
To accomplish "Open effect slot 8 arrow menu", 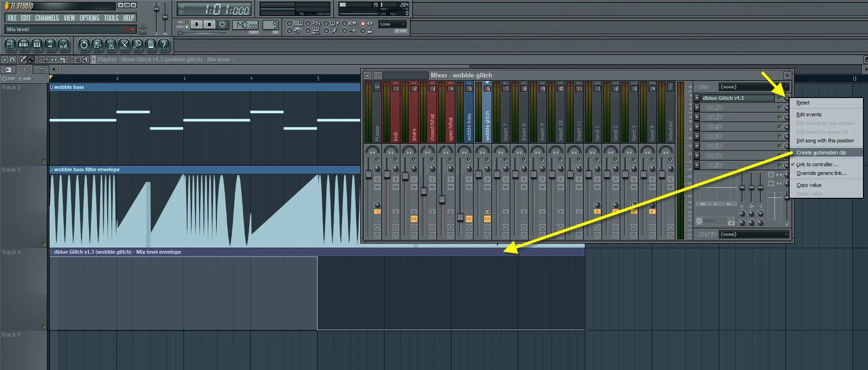I will pos(697,165).
